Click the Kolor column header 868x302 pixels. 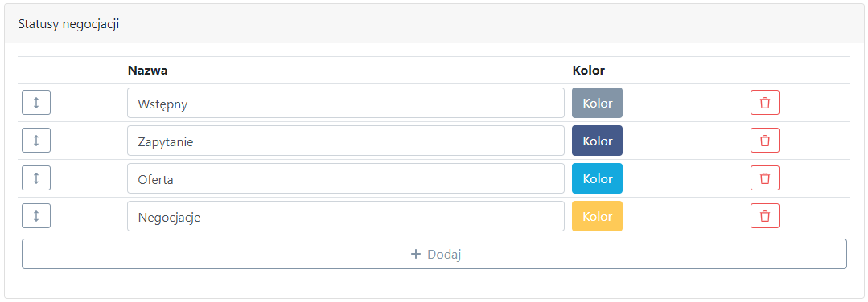589,70
